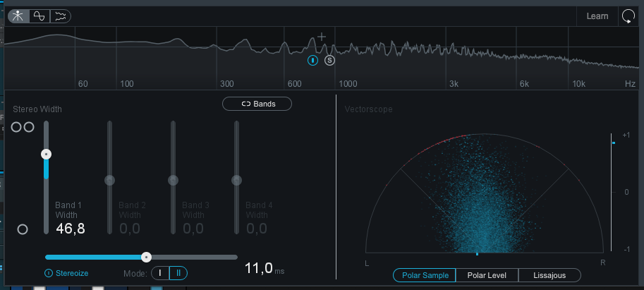Click the double-circle wide stereo icon
Viewport: 644px width, 290px height.
pos(22,127)
